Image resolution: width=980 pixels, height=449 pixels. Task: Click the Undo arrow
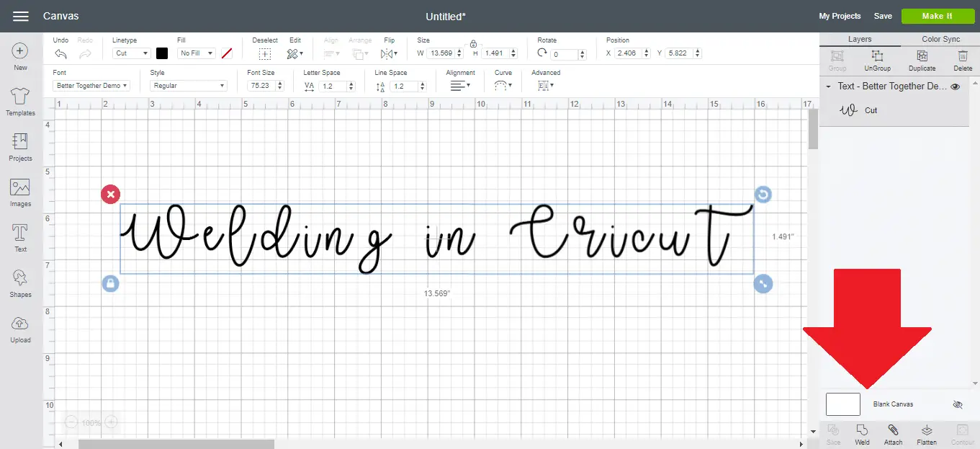tap(61, 54)
